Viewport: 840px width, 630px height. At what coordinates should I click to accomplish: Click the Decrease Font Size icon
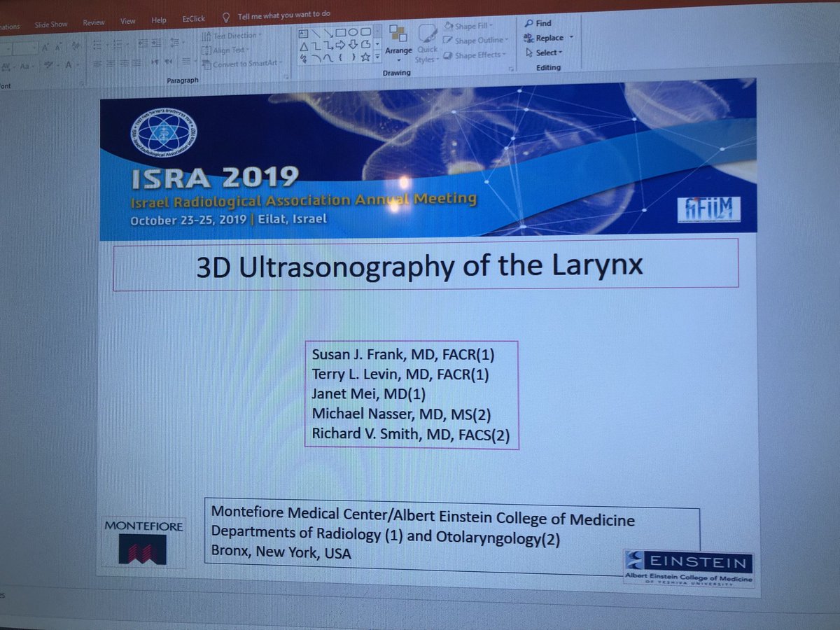coord(58,48)
